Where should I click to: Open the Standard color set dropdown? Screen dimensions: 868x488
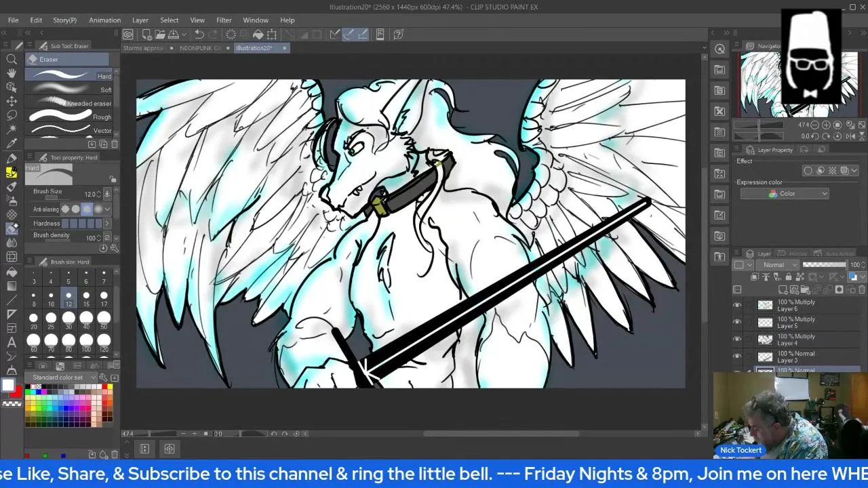[x=62, y=377]
